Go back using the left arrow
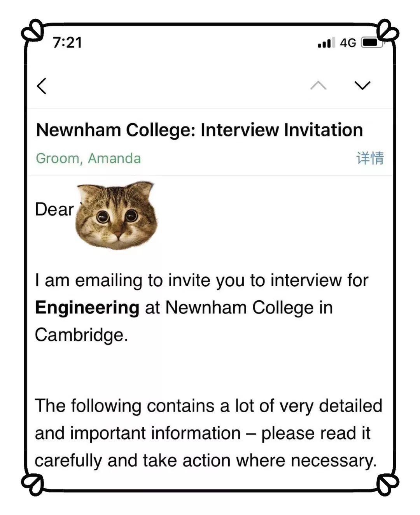Screen dimensions: 420x515 click(x=42, y=86)
